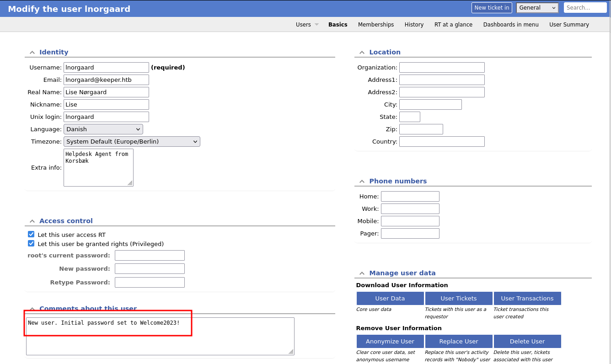Click Anonymize User button
611x364 pixels.
[390, 342]
